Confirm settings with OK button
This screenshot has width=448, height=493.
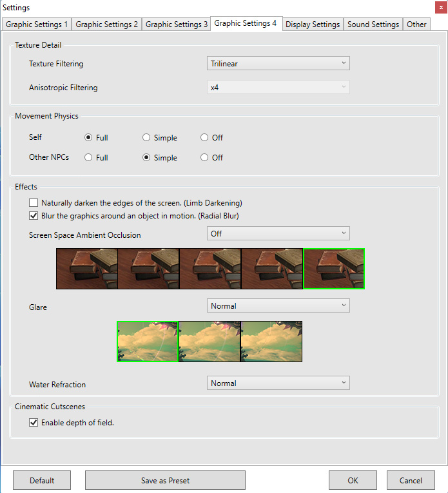click(353, 480)
